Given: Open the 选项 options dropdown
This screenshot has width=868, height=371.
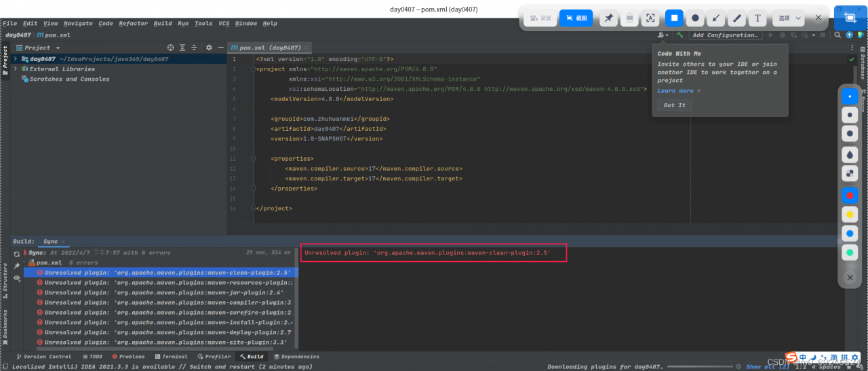Looking at the screenshot, I should (789, 18).
